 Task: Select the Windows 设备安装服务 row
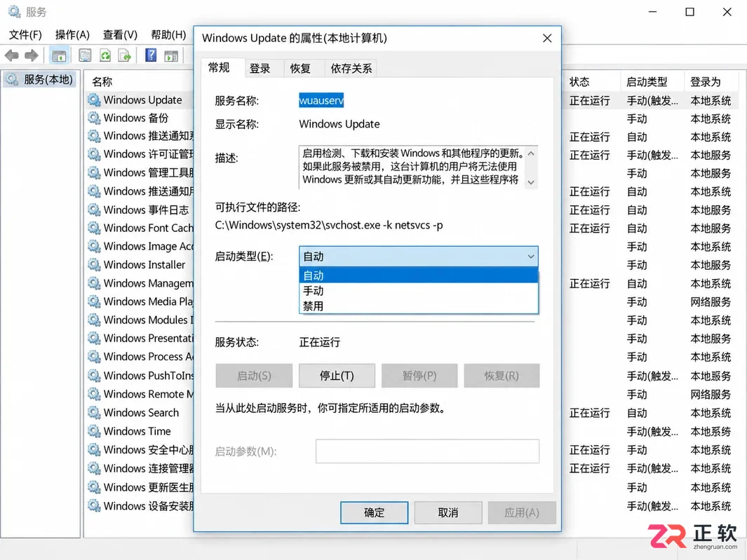point(140,506)
